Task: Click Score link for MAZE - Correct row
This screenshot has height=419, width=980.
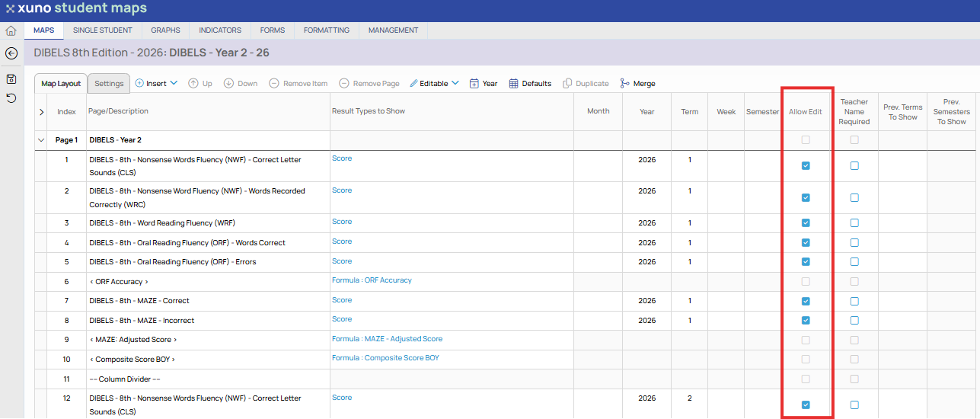Action: coord(342,300)
